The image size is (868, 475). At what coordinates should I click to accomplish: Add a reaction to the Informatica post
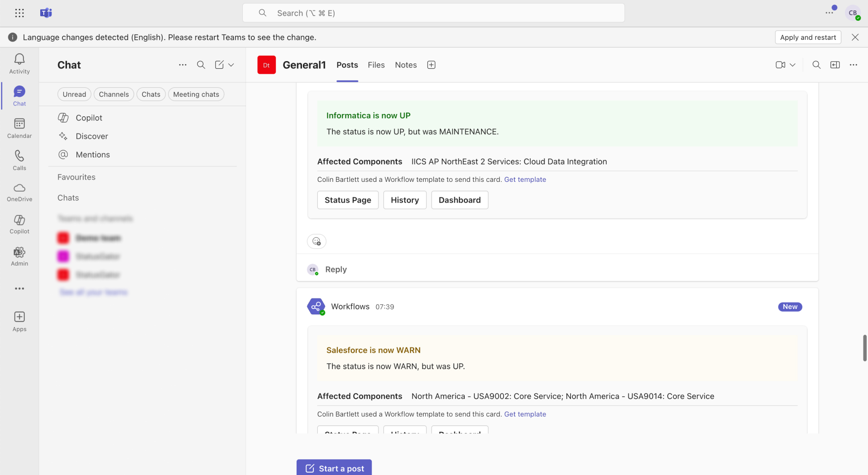[316, 241]
